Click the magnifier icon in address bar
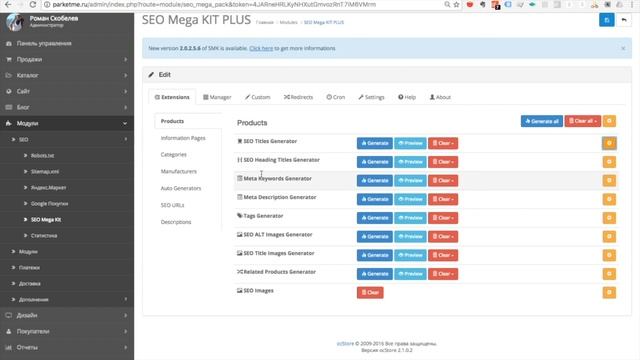640x360 pixels. (x=447, y=4)
